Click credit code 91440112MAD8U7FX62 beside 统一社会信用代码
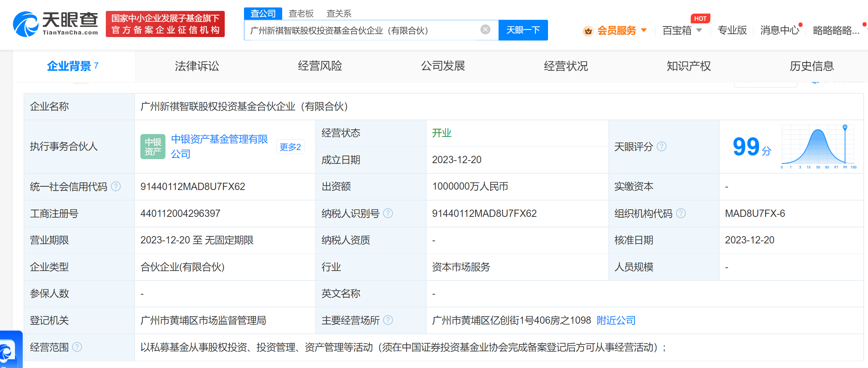The width and height of the screenshot is (868, 368). tap(193, 186)
